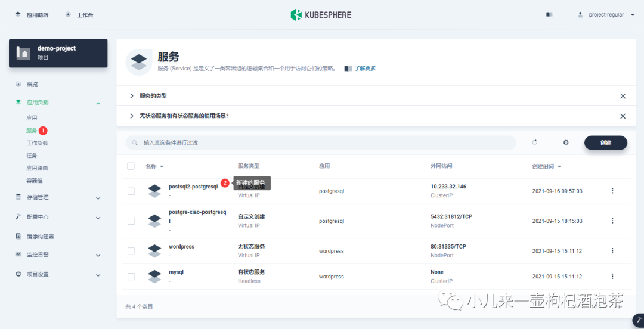
Task: Check the postgre-xiao-postgresql row checkbox
Action: pyautogui.click(x=131, y=221)
